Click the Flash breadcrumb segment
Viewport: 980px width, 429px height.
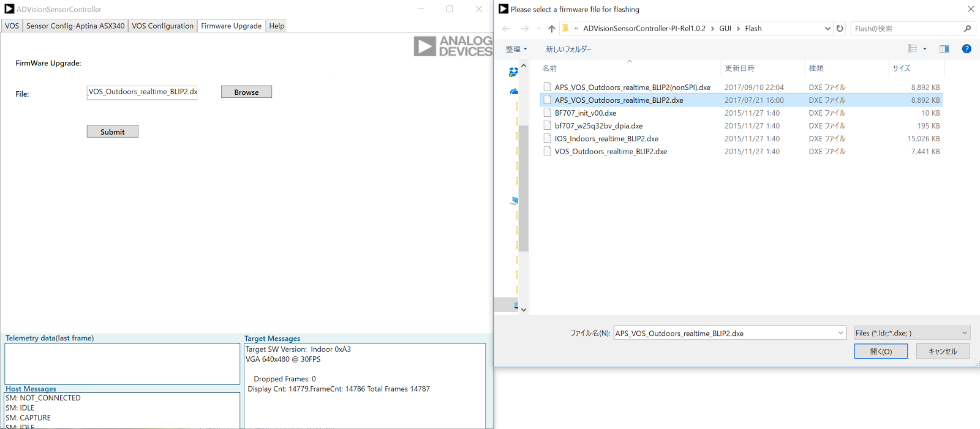point(753,29)
